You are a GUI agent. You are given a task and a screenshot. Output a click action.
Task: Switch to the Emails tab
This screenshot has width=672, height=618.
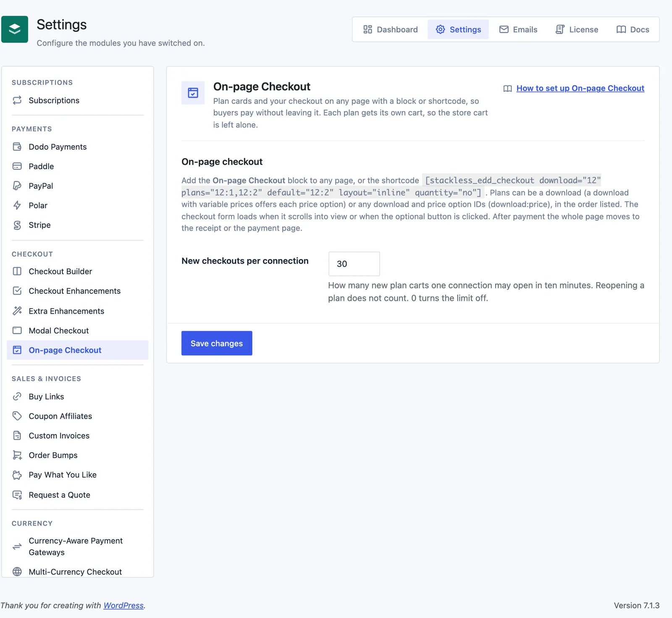(518, 29)
